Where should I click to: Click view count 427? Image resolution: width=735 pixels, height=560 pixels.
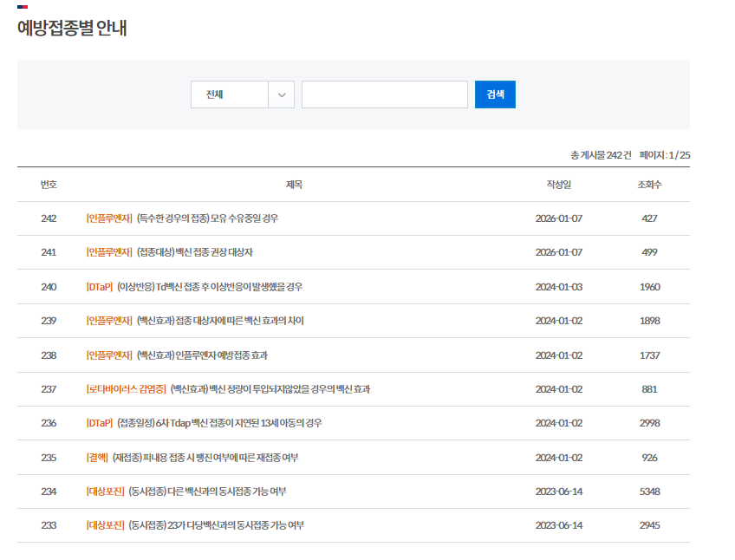(649, 218)
